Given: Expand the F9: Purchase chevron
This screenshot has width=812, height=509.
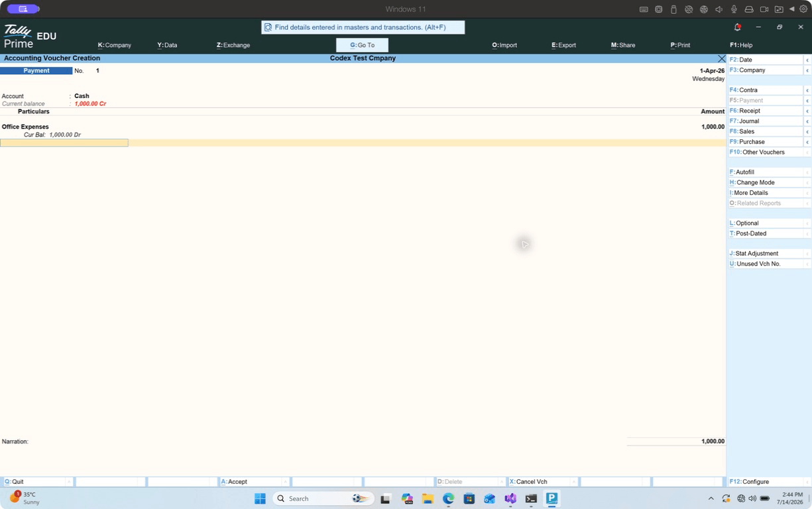Looking at the screenshot, I should click(x=807, y=142).
